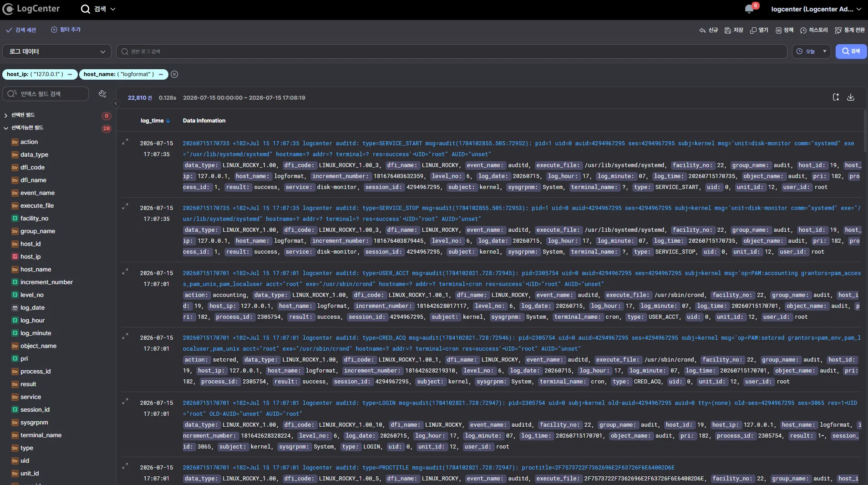868x485 pixels.
Task: Select the increment_number field
Action: [x=46, y=282]
